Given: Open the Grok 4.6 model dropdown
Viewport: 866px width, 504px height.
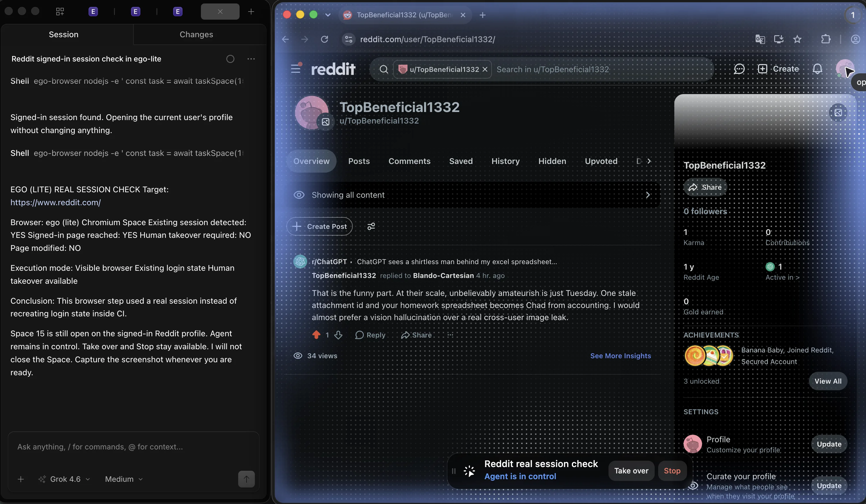Looking at the screenshot, I should click(64, 479).
